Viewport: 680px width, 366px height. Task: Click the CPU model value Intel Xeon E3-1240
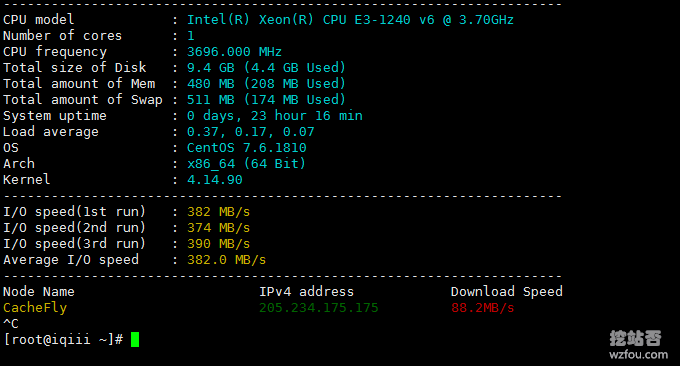(350, 20)
